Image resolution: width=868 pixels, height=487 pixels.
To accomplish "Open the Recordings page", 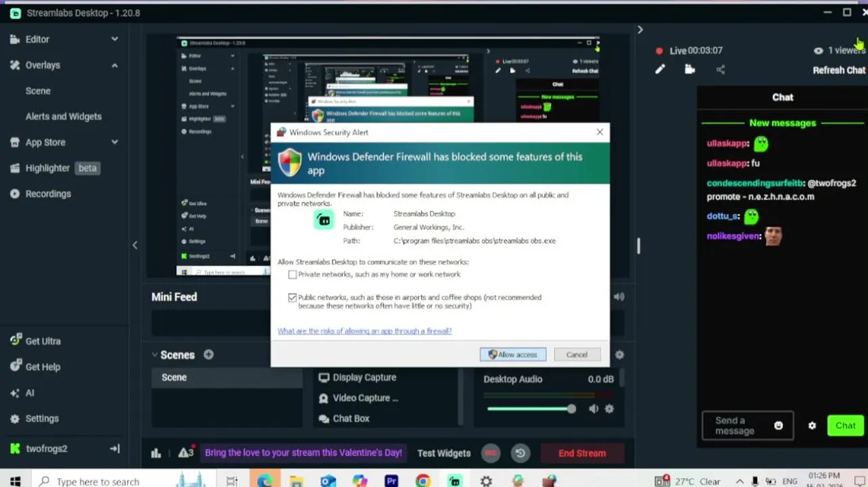I will [x=48, y=193].
